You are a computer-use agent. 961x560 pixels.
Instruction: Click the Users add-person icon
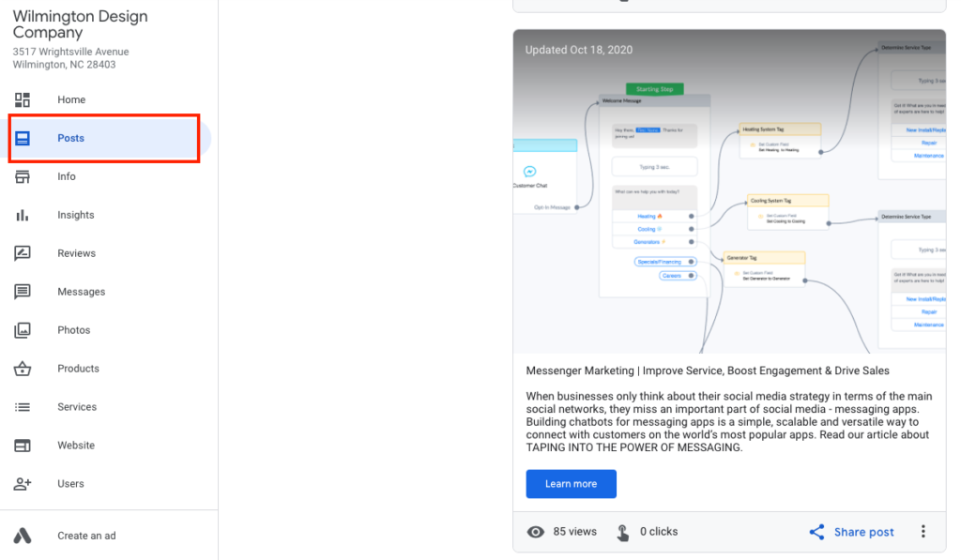23,483
